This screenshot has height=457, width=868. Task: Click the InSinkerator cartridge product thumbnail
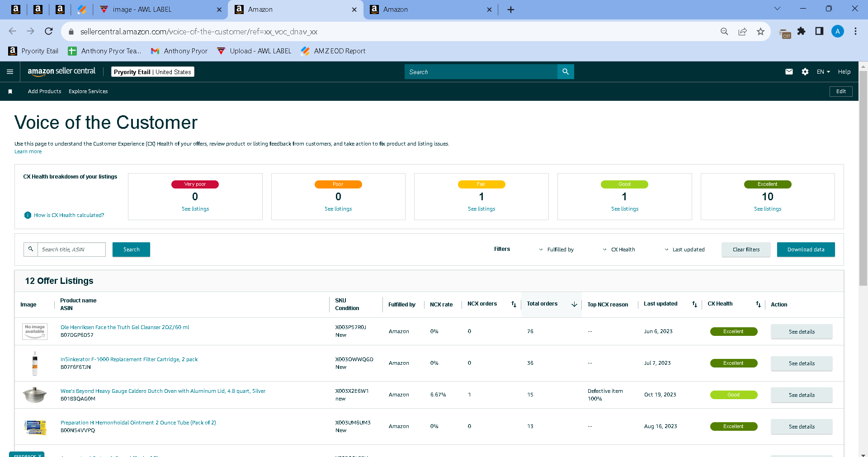pos(35,363)
